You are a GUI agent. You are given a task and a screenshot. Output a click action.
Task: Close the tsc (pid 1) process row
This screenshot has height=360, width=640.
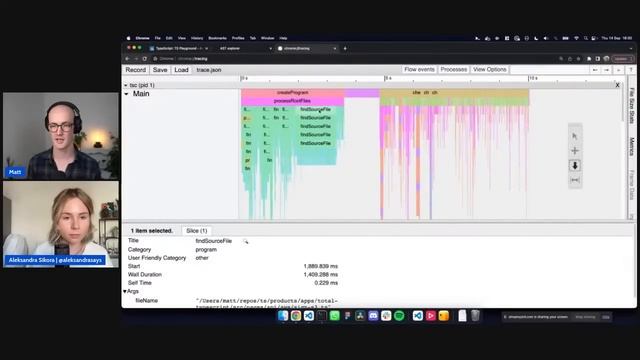point(617,85)
